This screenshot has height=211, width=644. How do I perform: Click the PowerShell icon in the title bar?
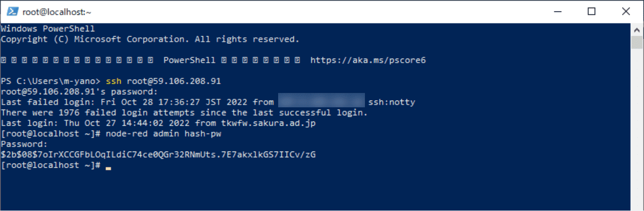point(12,12)
